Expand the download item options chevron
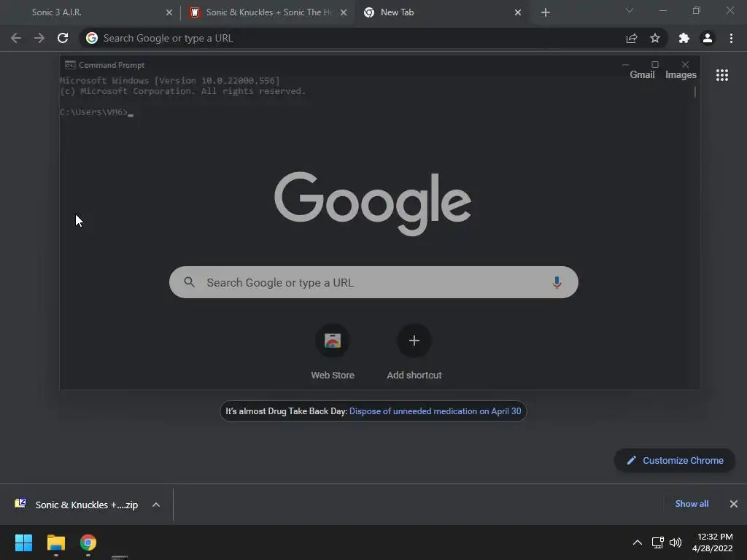This screenshot has width=747, height=560. (x=156, y=505)
